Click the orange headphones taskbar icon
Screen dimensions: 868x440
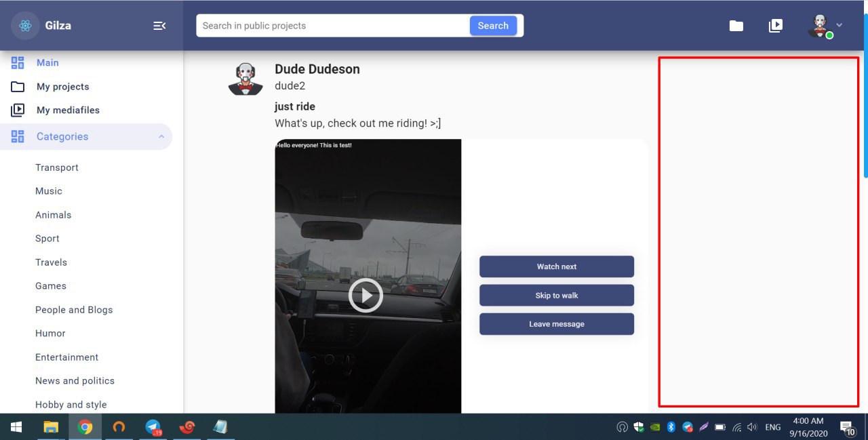119,427
